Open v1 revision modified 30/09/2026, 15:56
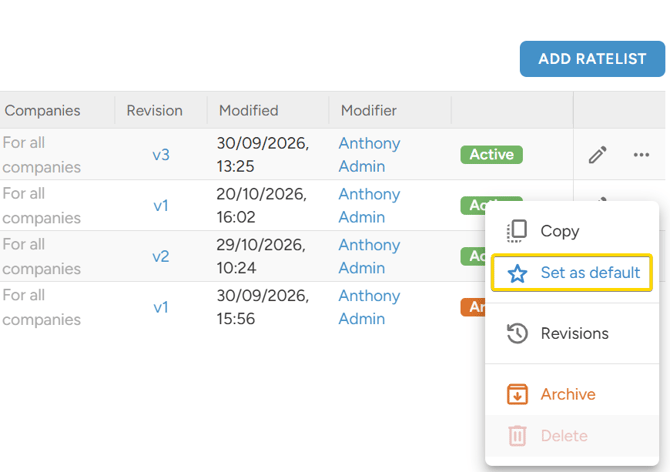This screenshot has height=472, width=670. (161, 307)
